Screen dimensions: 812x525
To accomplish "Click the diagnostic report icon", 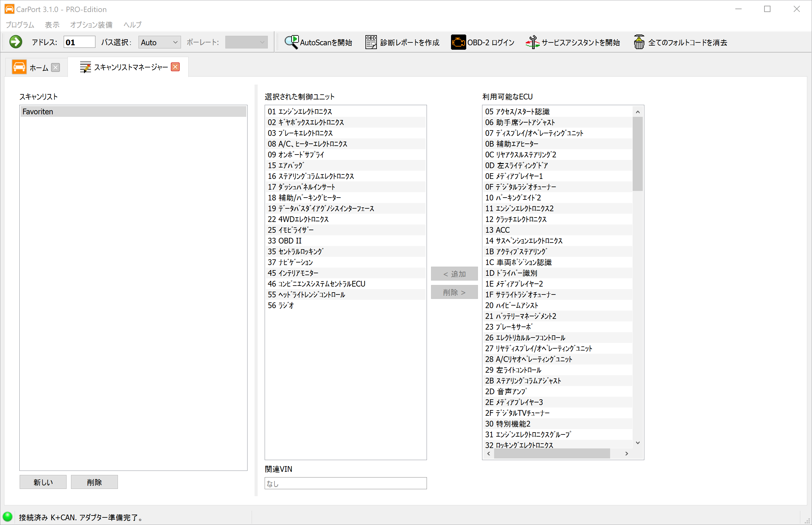I will (x=371, y=42).
